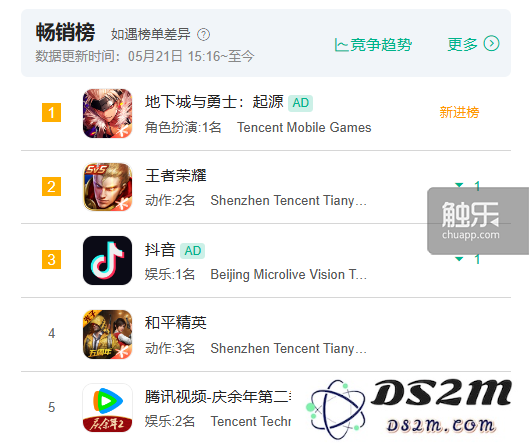Select the 王者荣耀 title text
The image size is (529, 443).
point(176,175)
